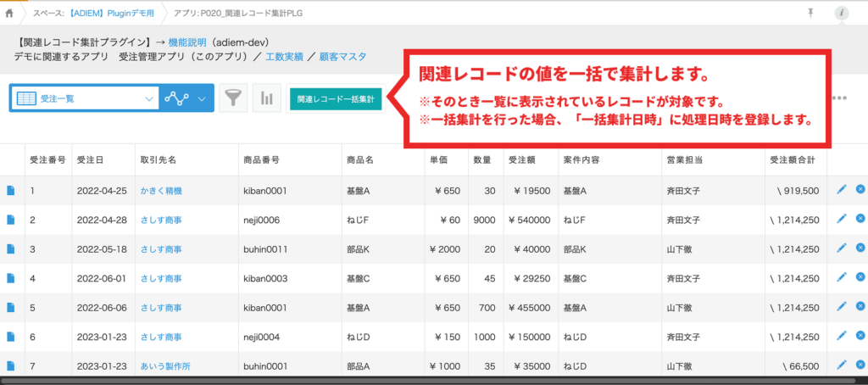Click the 受注日 column header
Screen dimensions: 868x385
90,159
